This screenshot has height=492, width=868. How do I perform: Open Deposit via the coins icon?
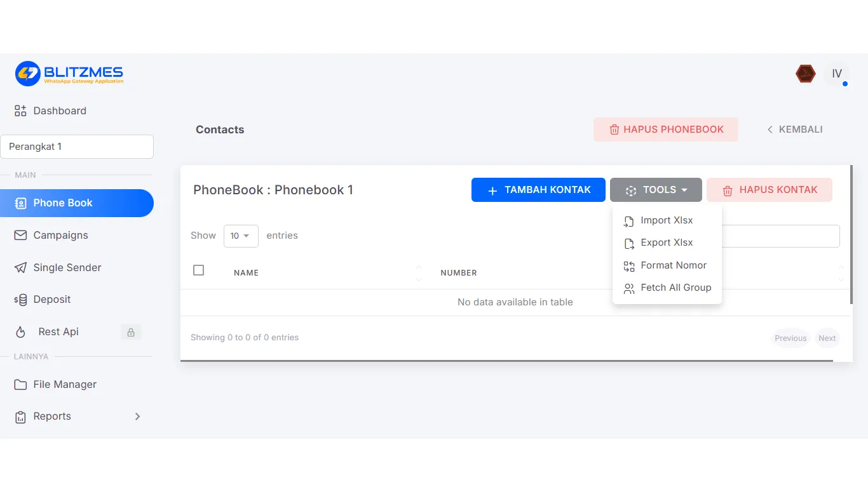20,300
